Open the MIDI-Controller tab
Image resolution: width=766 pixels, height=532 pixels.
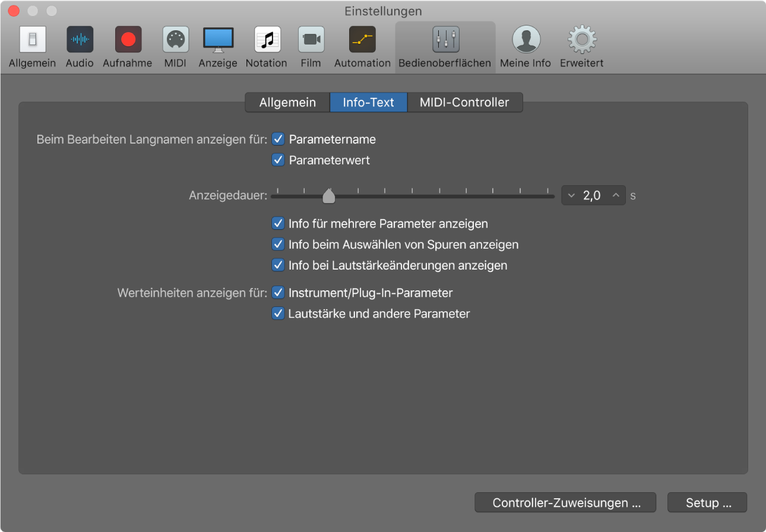[465, 102]
